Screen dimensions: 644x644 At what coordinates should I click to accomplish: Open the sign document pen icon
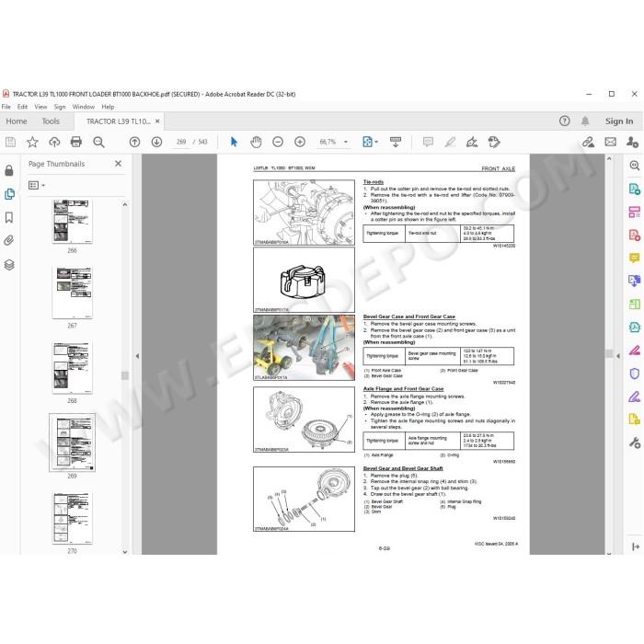[x=472, y=142]
